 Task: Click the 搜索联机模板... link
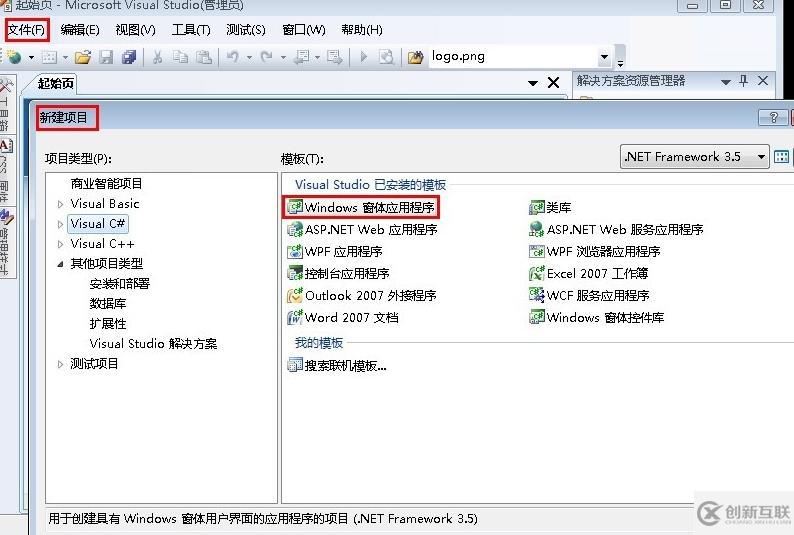click(345, 366)
